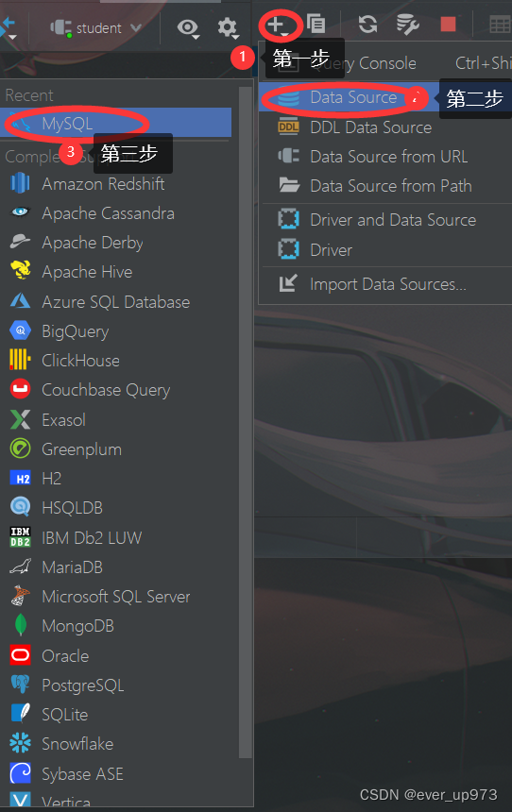Click the Exasol X icon

[20, 419]
